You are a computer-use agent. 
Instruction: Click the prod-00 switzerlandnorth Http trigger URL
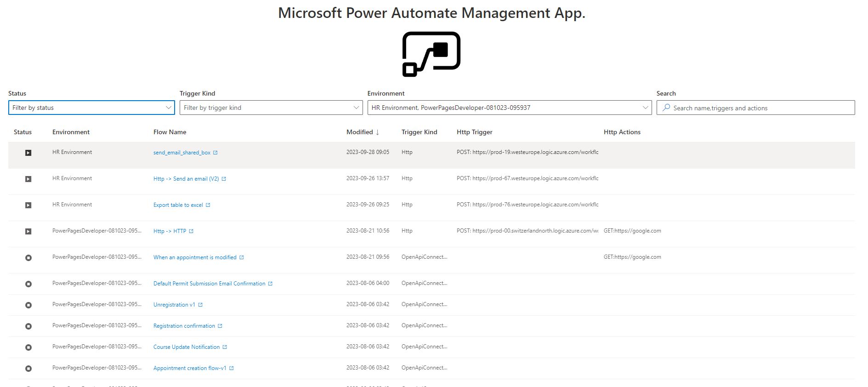click(x=528, y=231)
